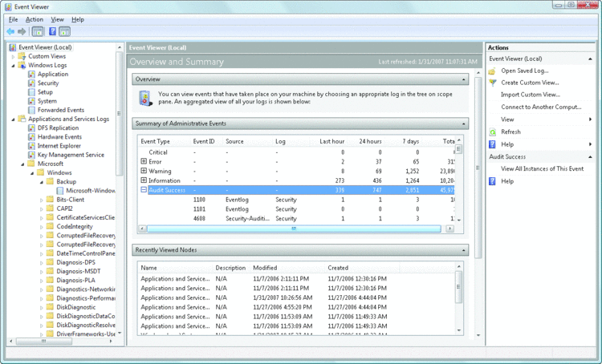The height and width of the screenshot is (364, 602).
Task: Click the Microsoft-Windows backup log icon
Action: click(x=60, y=191)
